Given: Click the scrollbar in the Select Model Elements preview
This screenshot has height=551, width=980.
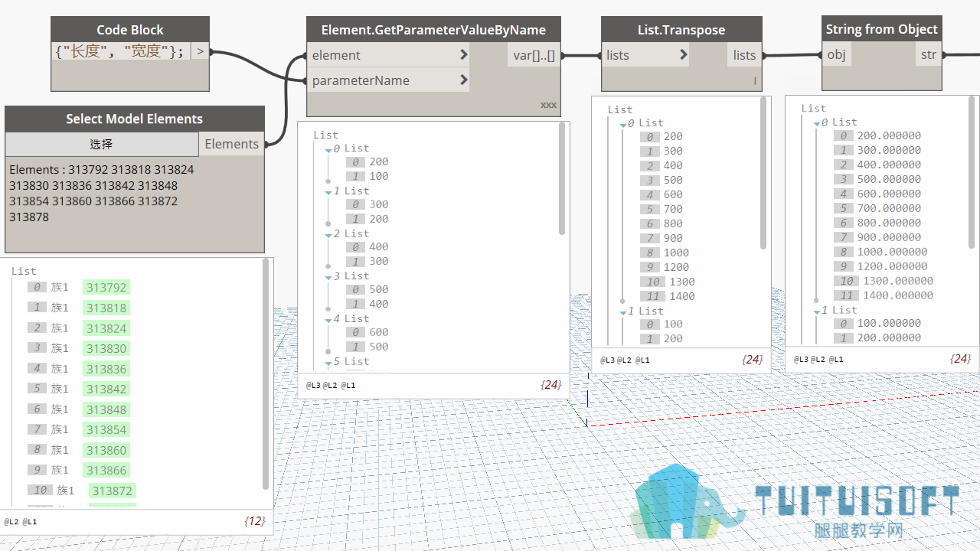Looking at the screenshot, I should [266, 373].
